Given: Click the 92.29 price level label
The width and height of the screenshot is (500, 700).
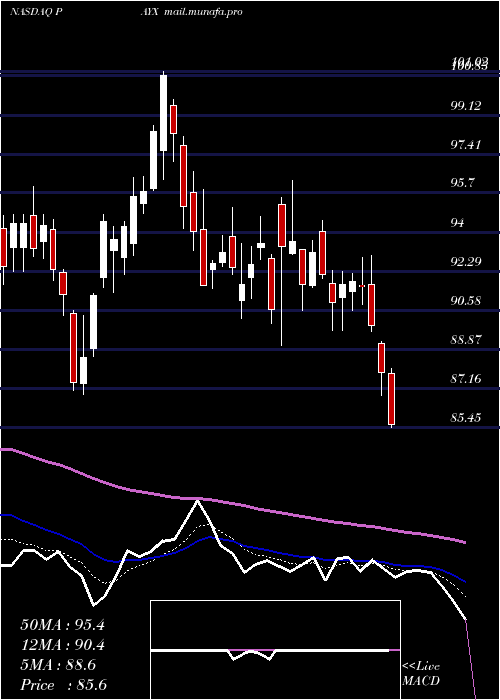Looking at the screenshot, I should tap(466, 261).
